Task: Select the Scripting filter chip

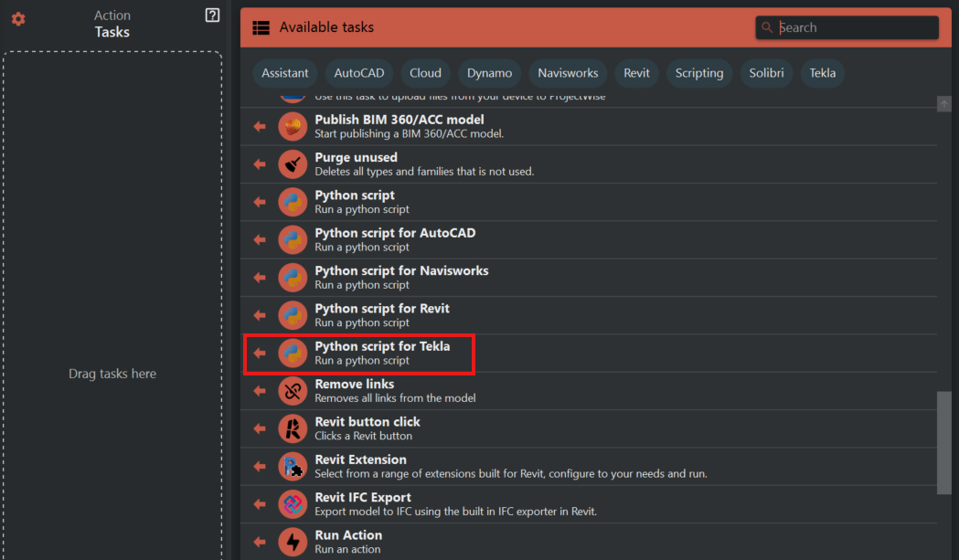Action: pos(699,73)
